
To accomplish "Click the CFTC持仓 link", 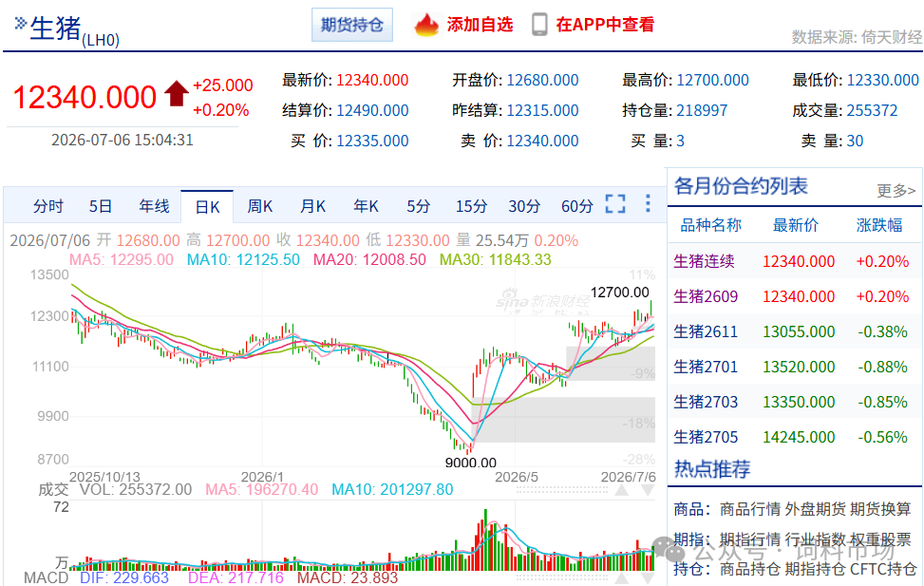I will [x=882, y=569].
